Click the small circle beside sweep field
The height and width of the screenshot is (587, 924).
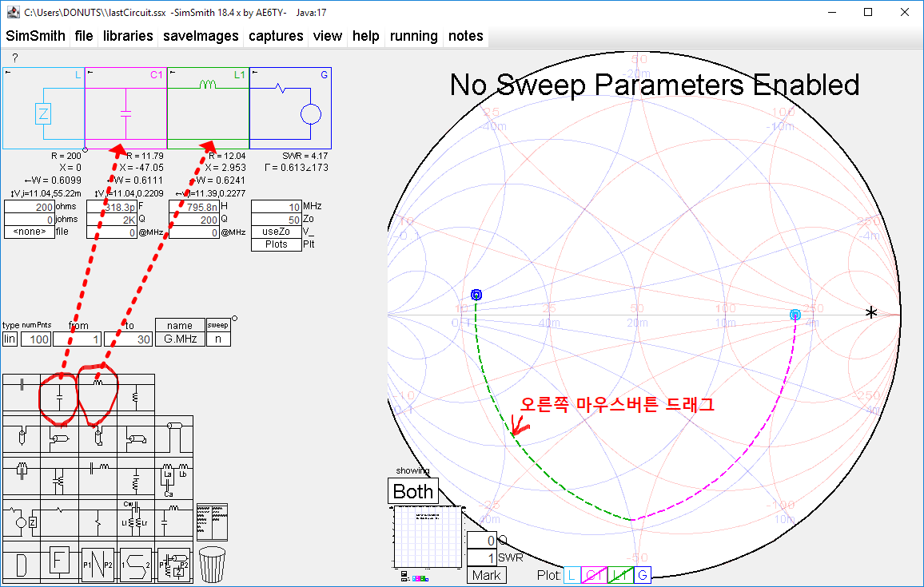(x=234, y=319)
